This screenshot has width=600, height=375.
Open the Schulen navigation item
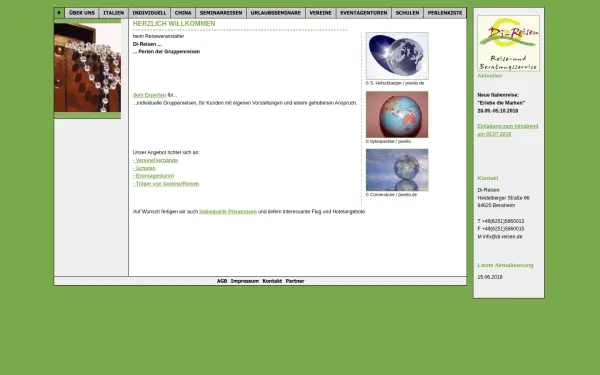[x=408, y=13]
